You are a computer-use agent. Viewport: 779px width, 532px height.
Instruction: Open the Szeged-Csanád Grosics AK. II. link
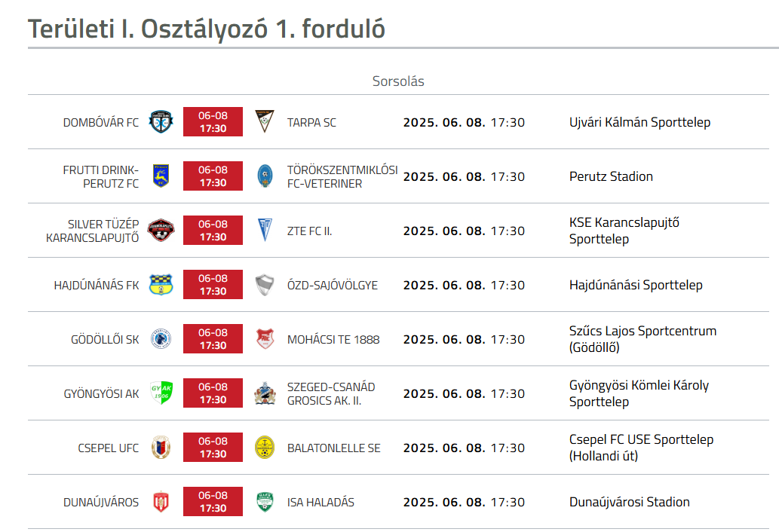click(x=331, y=393)
